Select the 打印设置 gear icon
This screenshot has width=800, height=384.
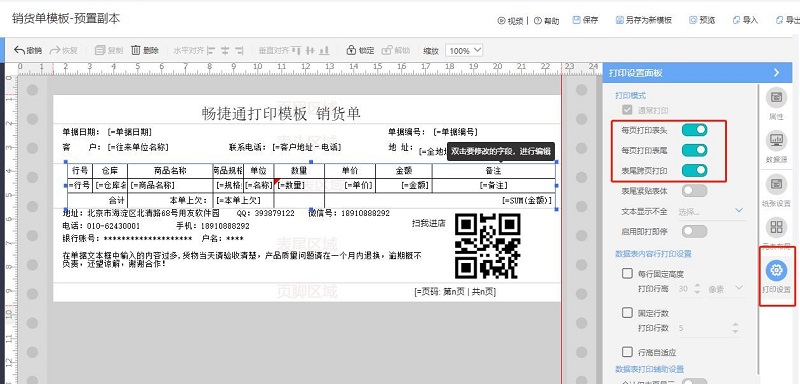pyautogui.click(x=777, y=270)
